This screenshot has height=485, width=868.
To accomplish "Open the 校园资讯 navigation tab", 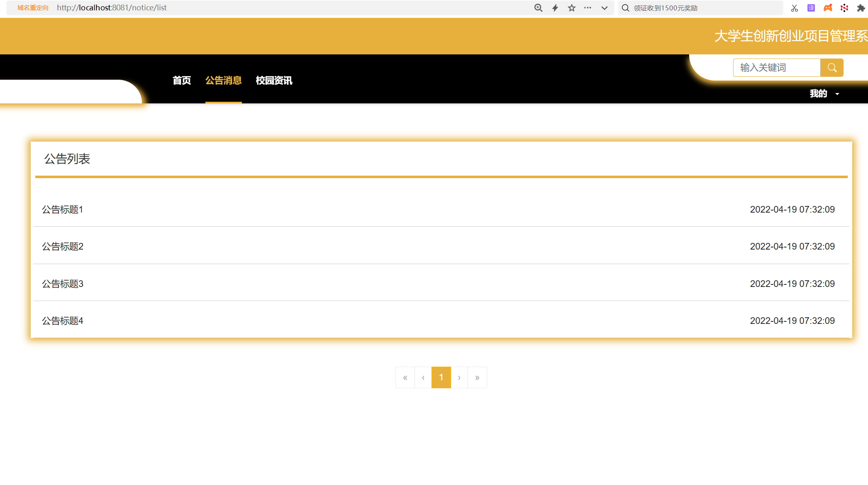I will [x=274, y=81].
